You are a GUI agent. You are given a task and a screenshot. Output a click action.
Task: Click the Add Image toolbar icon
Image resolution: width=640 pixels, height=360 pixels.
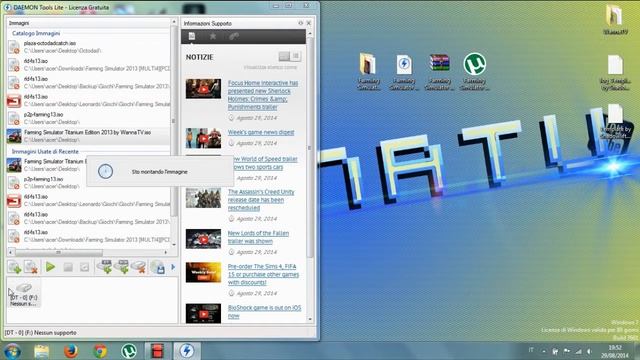[14, 267]
